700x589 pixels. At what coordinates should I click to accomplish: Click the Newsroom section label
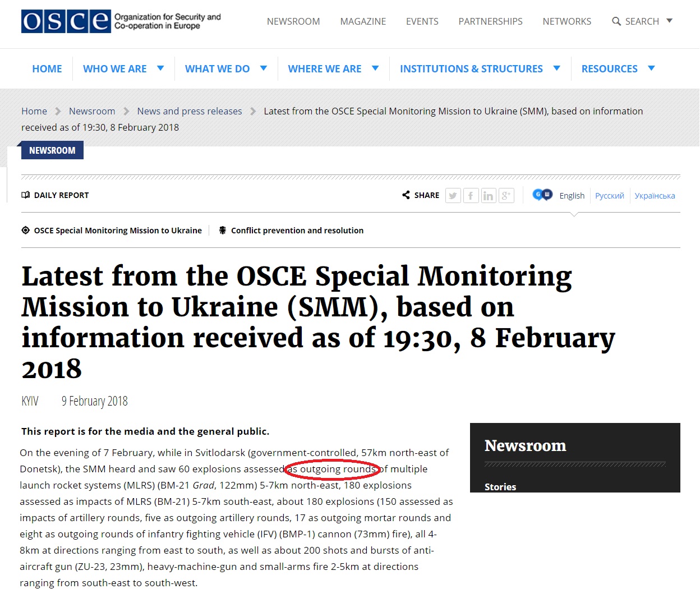52,150
